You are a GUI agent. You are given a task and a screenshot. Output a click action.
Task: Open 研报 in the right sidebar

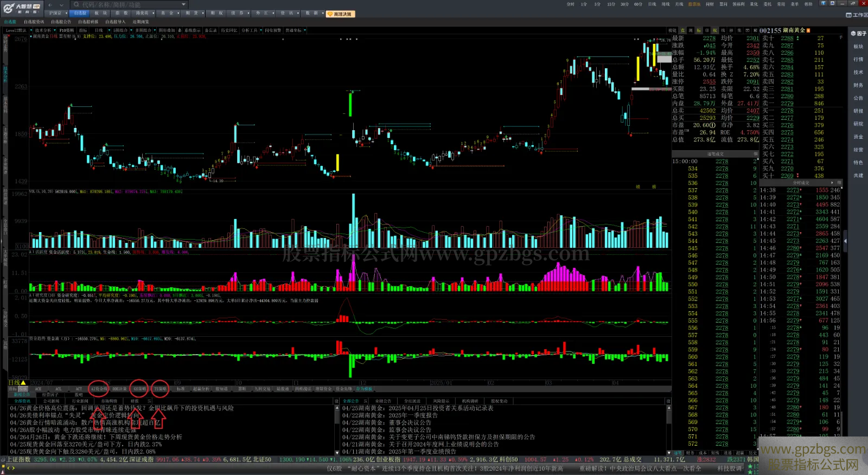(858, 111)
